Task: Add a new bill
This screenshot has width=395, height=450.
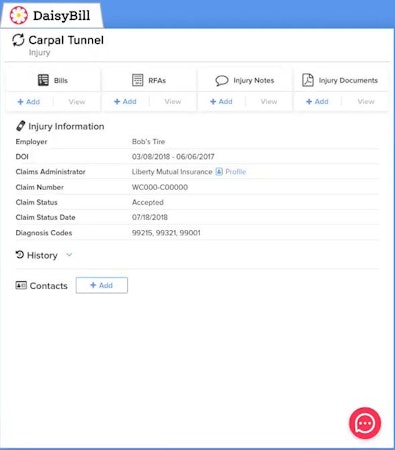Action: 29,102
